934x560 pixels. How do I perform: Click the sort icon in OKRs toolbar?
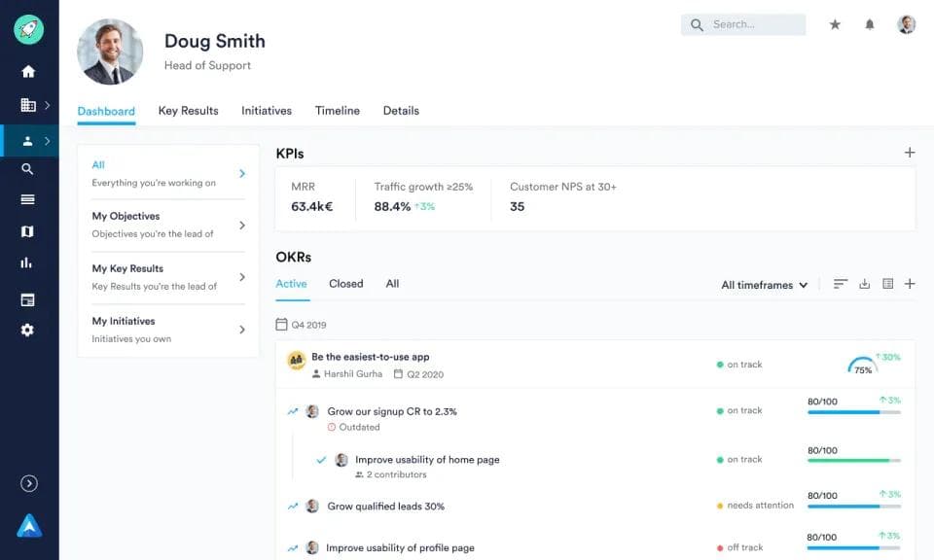(x=841, y=284)
